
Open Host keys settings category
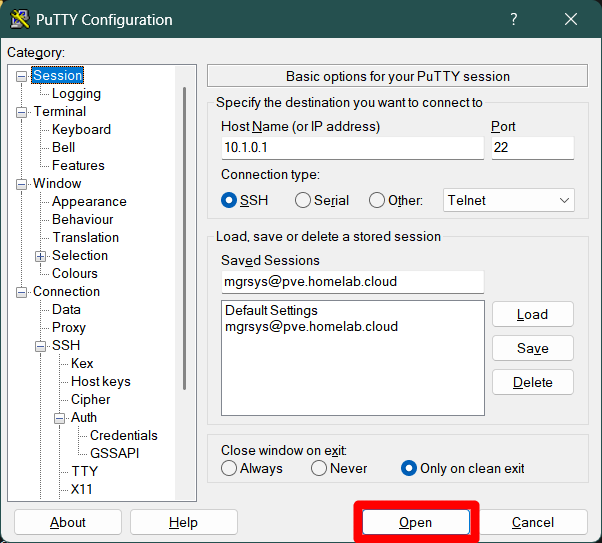101,381
